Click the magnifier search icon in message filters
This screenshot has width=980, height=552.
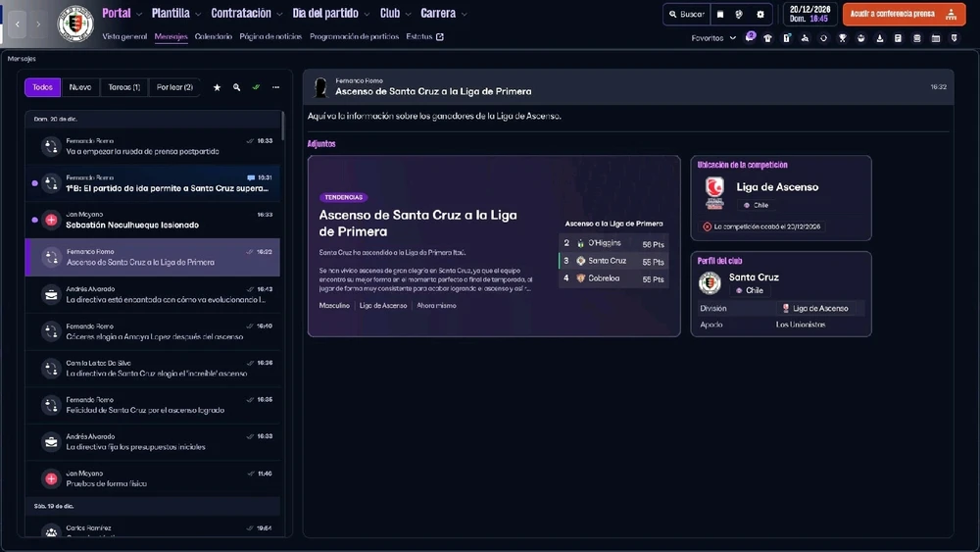pos(236,87)
